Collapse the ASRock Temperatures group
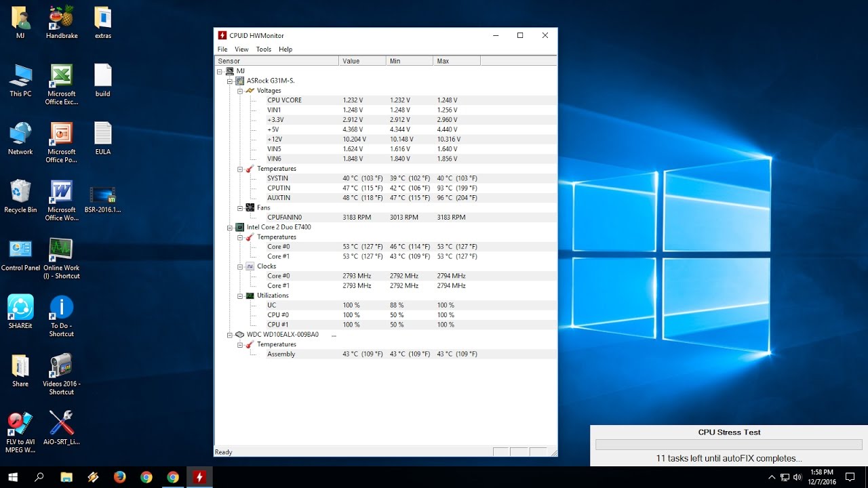Viewport: 868px width, 488px height. (x=240, y=169)
